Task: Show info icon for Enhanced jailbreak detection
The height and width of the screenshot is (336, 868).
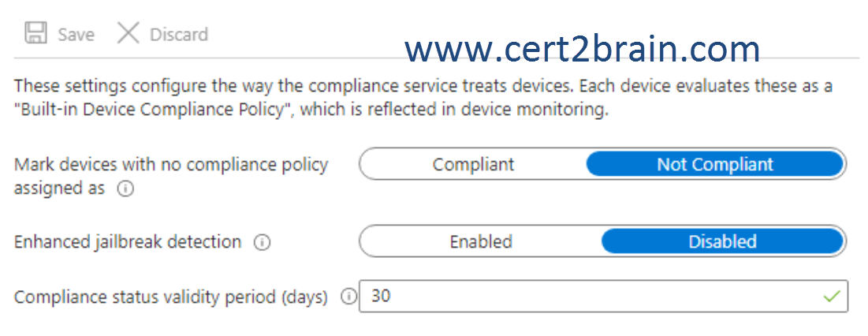Action: (x=262, y=242)
